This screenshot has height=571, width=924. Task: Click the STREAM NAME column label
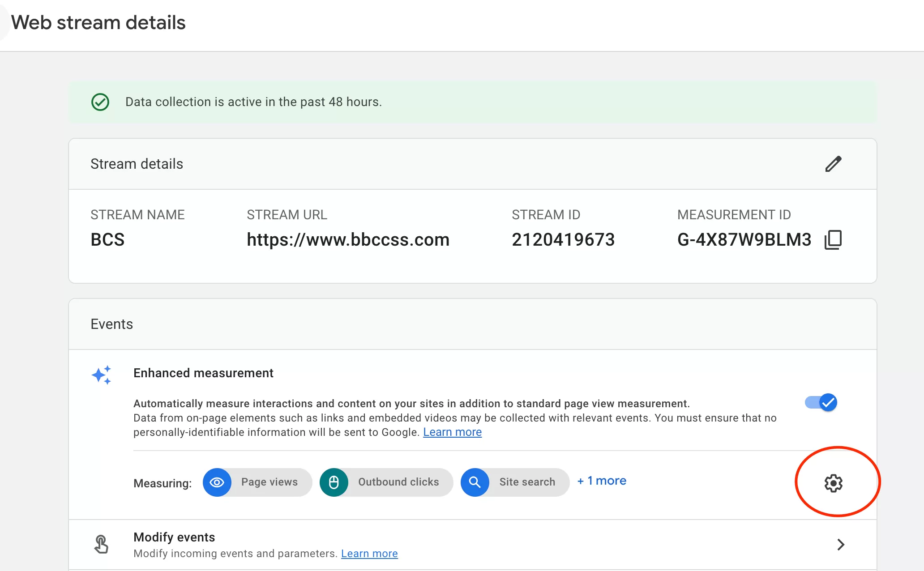coord(137,215)
